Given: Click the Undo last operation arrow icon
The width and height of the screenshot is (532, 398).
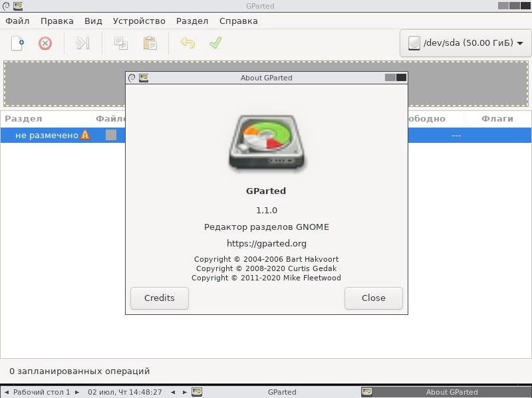Looking at the screenshot, I should coord(188,43).
